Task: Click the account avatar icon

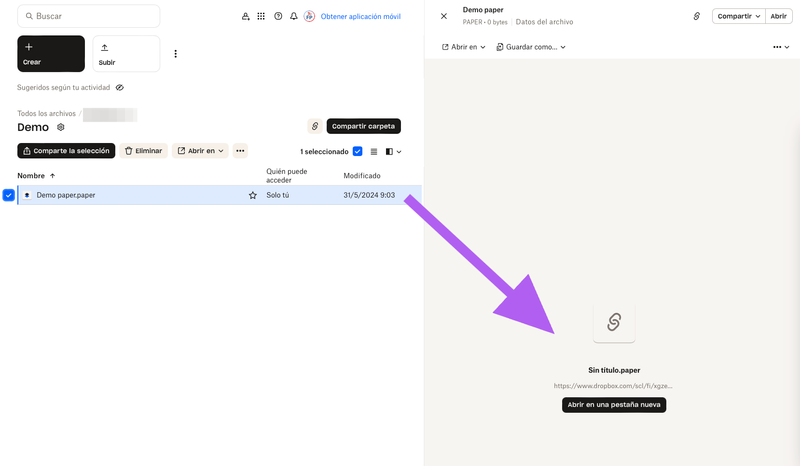Action: [x=309, y=16]
